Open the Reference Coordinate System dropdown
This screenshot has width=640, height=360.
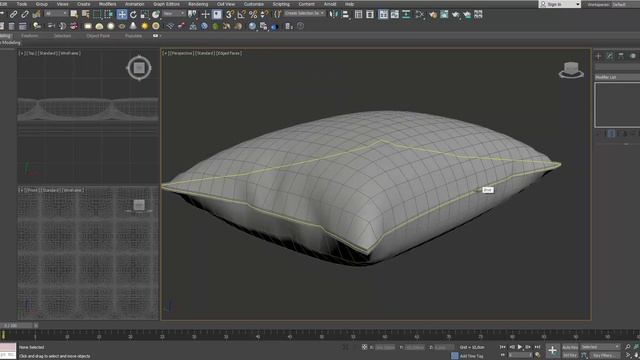point(174,13)
